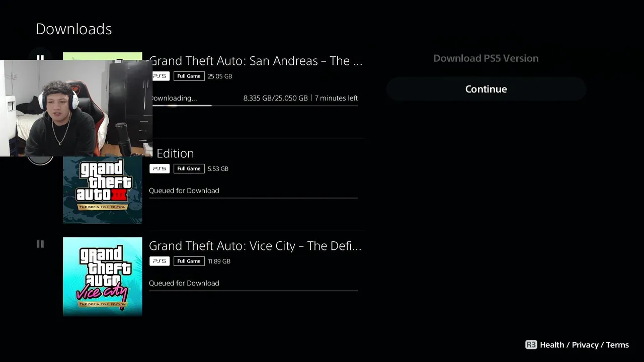Click the R3 button icon
Screen dimensions: 644x362
531,345
